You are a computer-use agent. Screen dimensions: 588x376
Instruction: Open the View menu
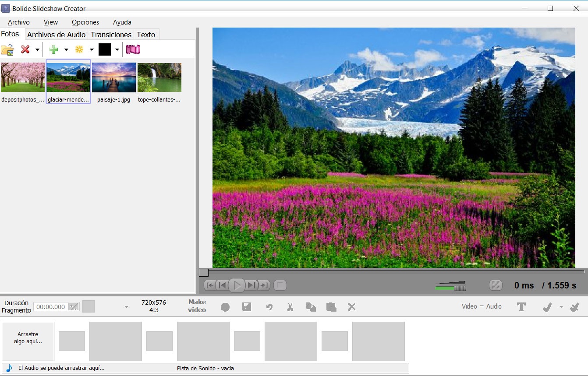point(51,22)
